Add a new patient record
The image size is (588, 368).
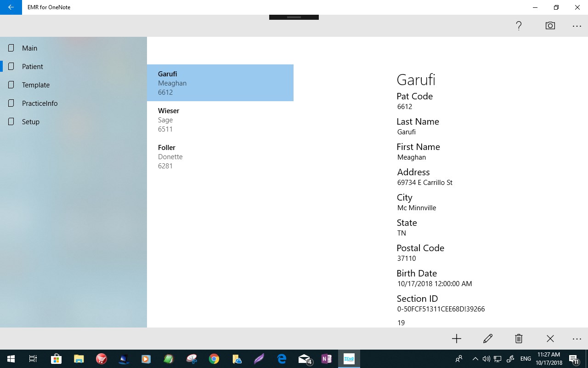[x=456, y=339]
